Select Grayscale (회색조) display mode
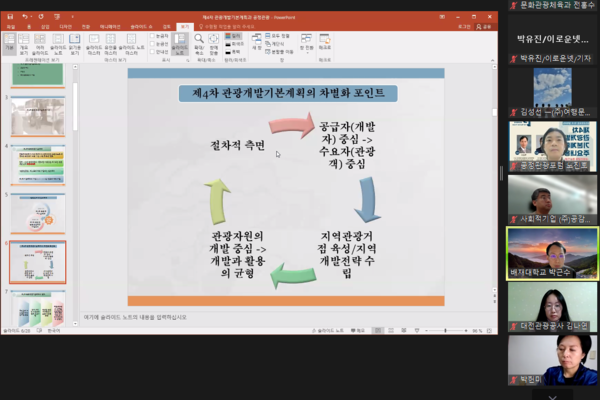 [x=234, y=44]
